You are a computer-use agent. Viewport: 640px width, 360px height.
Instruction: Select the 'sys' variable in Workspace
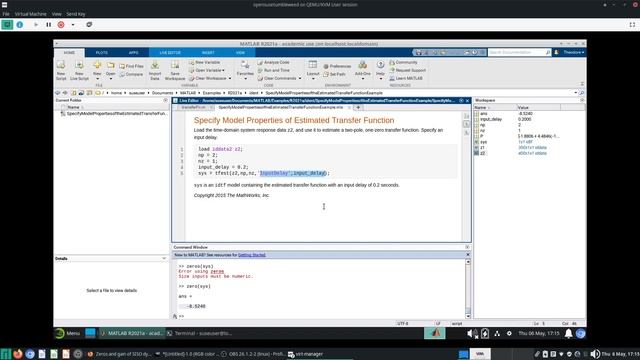click(484, 142)
